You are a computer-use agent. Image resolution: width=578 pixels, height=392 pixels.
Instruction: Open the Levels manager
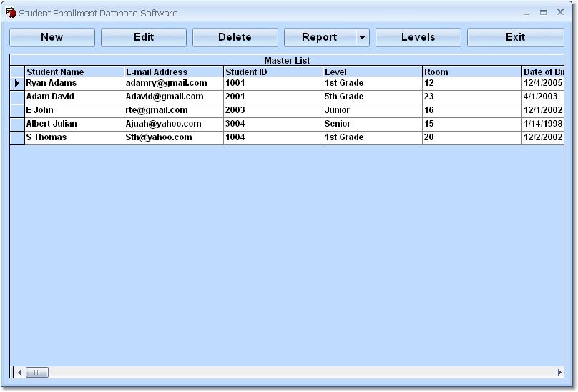point(418,37)
